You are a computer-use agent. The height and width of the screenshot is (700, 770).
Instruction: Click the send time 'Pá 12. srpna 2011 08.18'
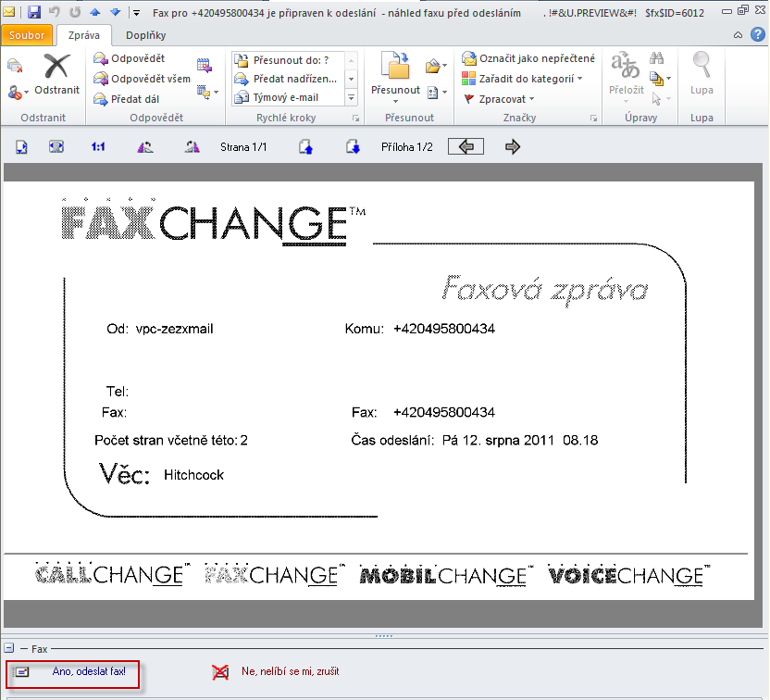click(520, 440)
